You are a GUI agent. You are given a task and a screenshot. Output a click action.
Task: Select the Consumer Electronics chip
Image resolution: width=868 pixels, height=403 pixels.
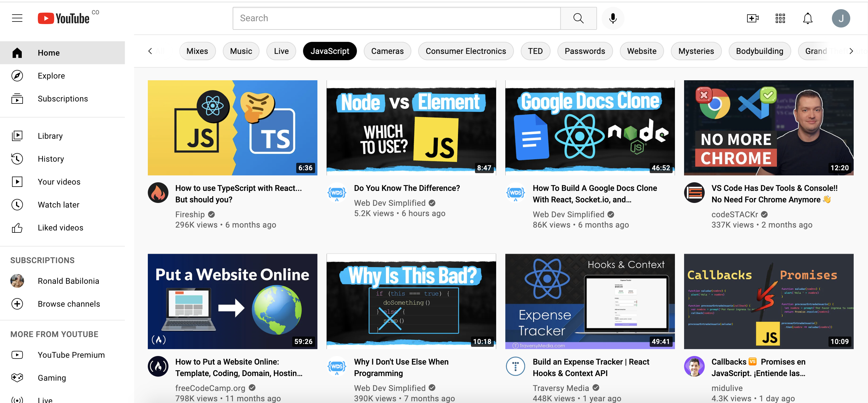tap(465, 51)
